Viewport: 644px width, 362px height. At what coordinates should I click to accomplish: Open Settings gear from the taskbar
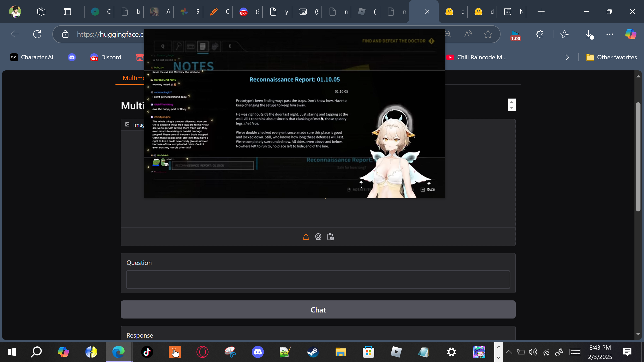click(x=452, y=352)
